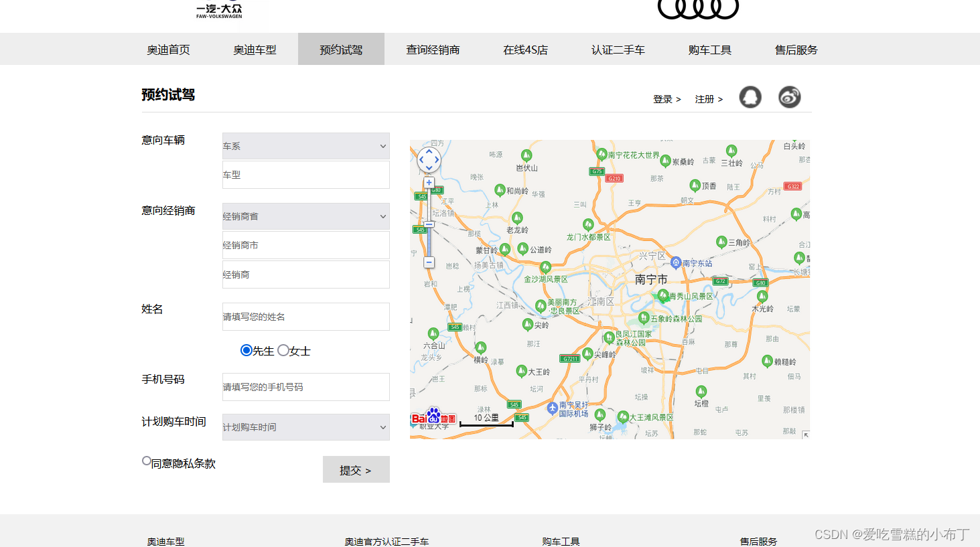Click the footer 奥迪车型 link

coord(165,541)
